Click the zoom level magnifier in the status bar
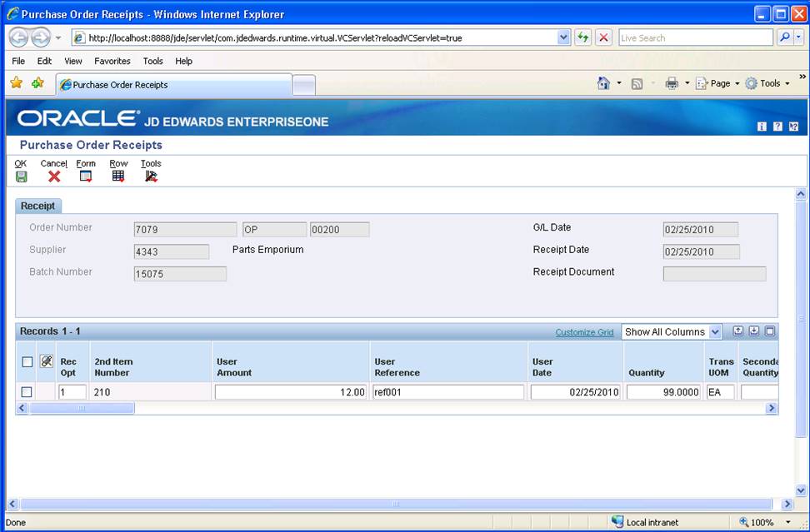This screenshot has width=810, height=532. tap(744, 522)
